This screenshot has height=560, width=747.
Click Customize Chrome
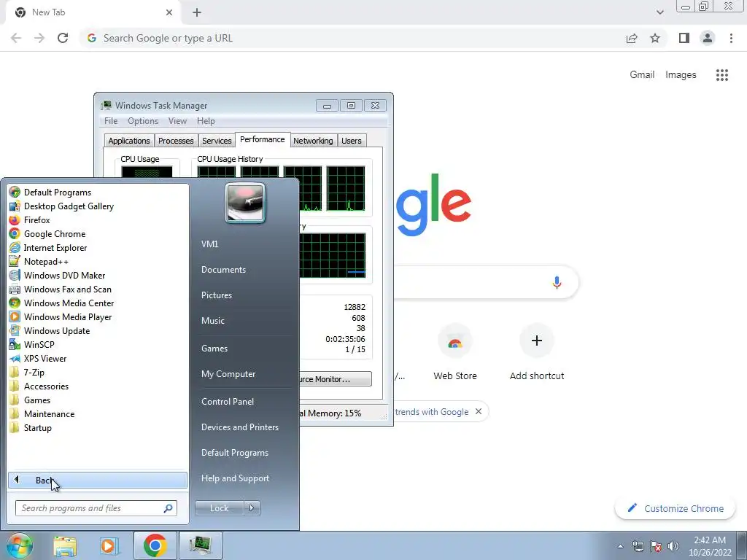[675, 508]
